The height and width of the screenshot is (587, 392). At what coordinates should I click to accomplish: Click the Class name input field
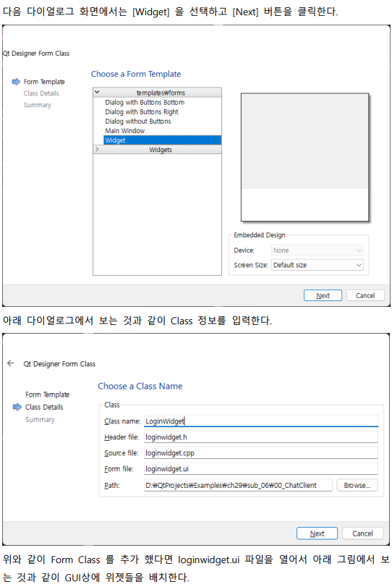[x=261, y=421]
